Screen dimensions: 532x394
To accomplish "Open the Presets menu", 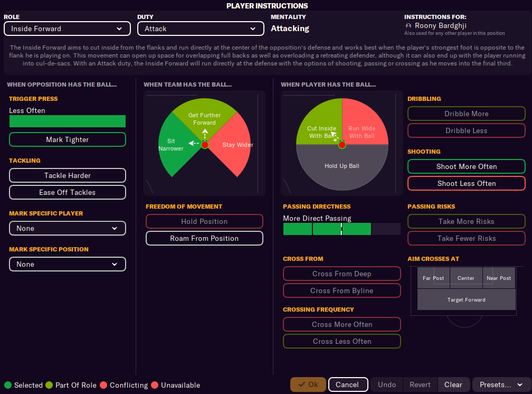I will 501,384.
